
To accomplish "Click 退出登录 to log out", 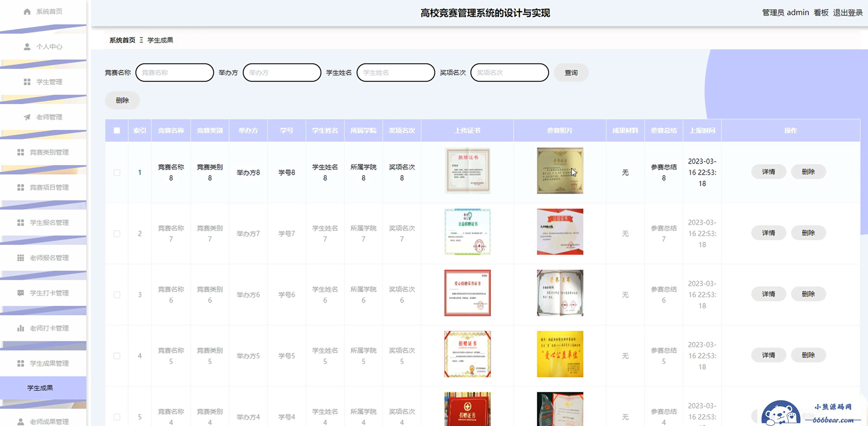I will 848,13.
